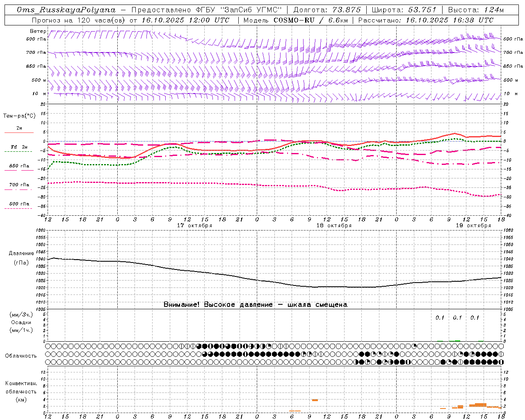
Task: Click the black pressure curve line
Action: [x=275, y=282]
